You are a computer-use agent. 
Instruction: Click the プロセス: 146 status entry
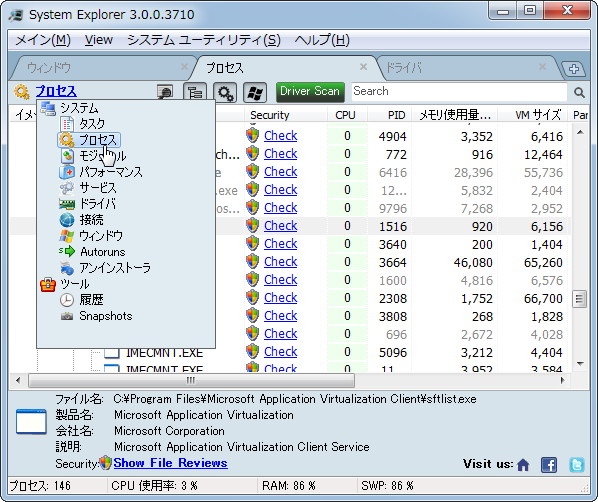click(40, 486)
